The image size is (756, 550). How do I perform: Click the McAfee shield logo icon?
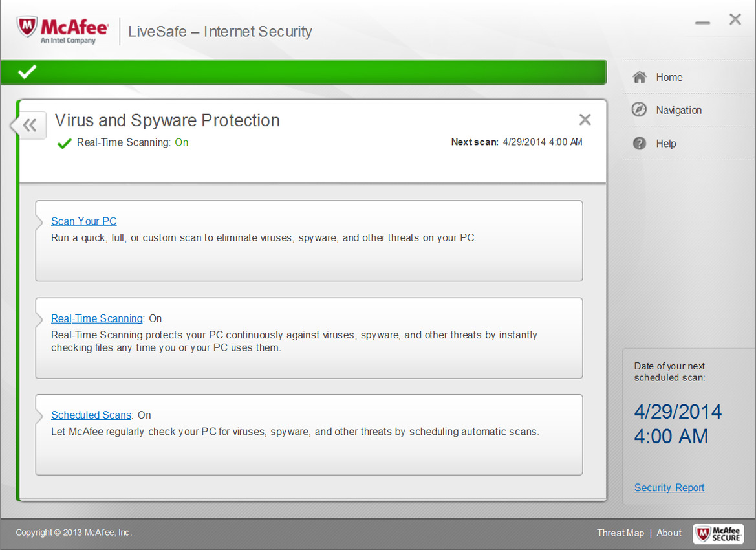(x=27, y=27)
